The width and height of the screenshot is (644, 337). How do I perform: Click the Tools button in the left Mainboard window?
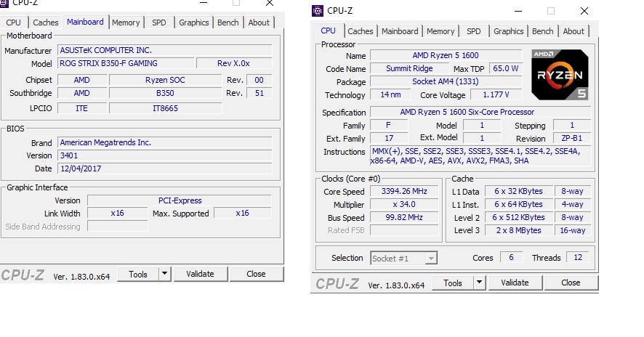[x=138, y=274]
